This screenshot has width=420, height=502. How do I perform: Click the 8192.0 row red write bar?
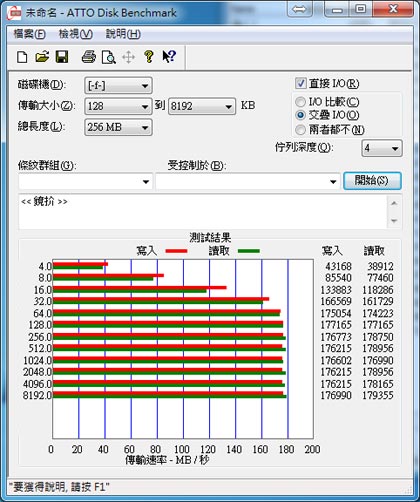[168, 393]
